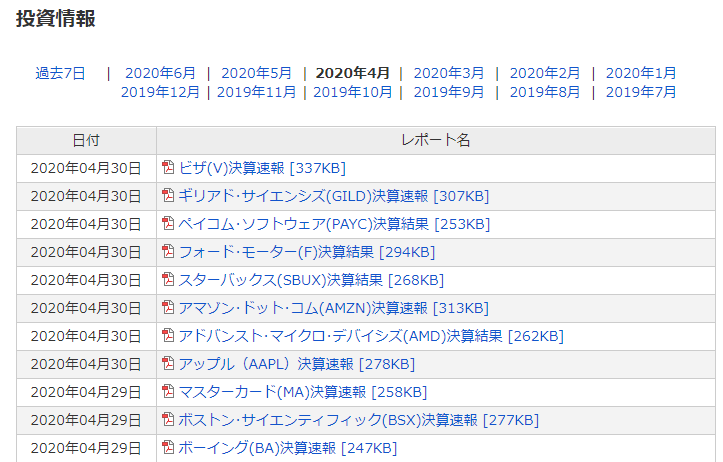The image size is (723, 462).
Task: Click the PDF icon beside アマゾン·ドット·コム(AMZN)決算速報
Action: [x=168, y=307]
